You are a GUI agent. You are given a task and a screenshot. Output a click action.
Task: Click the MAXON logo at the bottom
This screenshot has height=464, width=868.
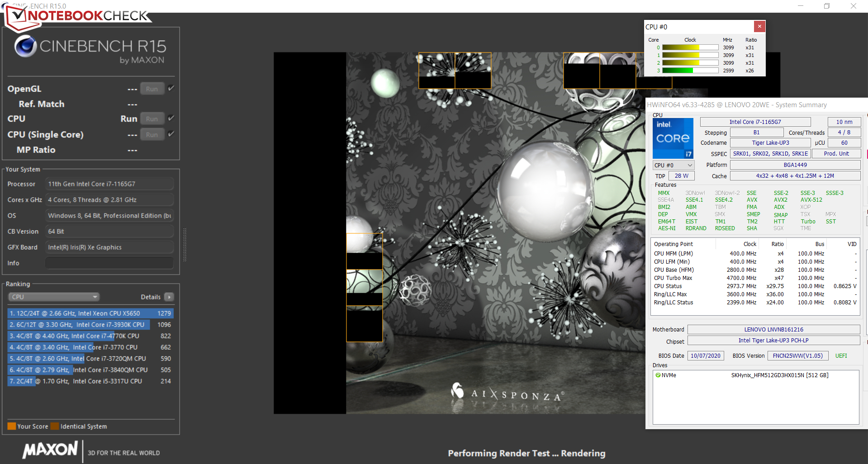(x=51, y=450)
